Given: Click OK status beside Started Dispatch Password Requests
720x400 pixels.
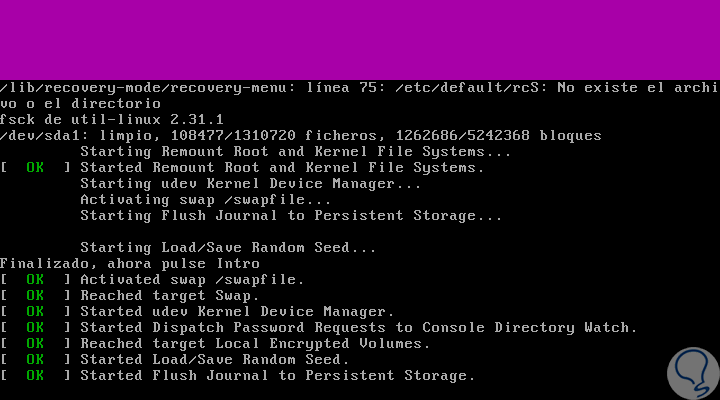Looking at the screenshot, I should coord(35,328).
